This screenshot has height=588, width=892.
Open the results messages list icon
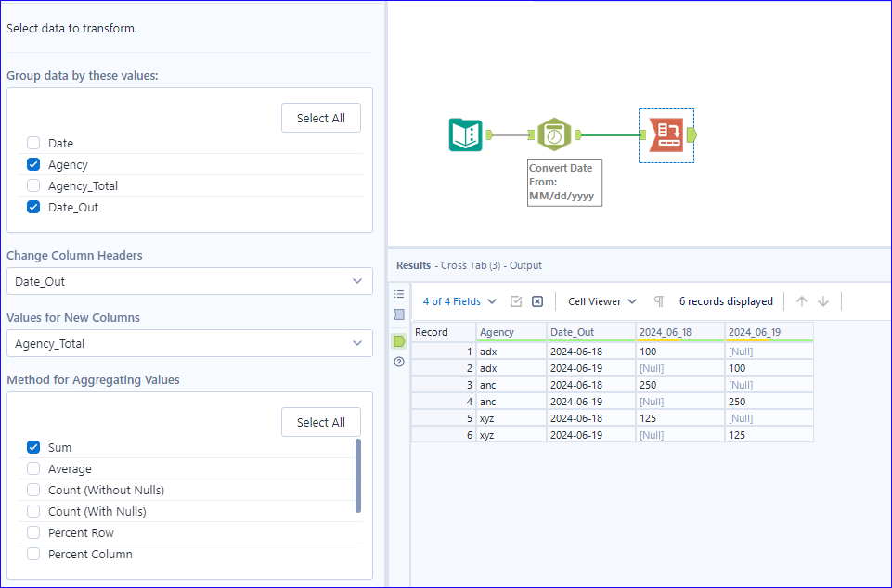pyautogui.click(x=399, y=294)
